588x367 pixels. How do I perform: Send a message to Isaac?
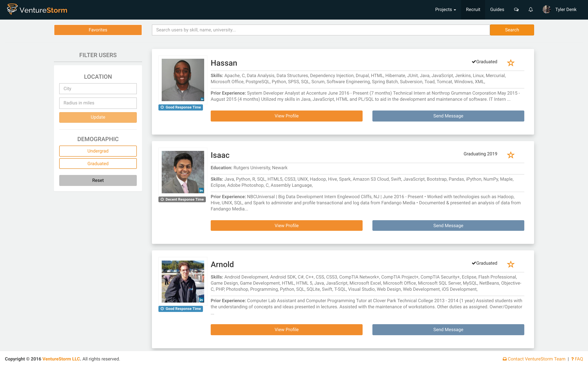(x=448, y=226)
